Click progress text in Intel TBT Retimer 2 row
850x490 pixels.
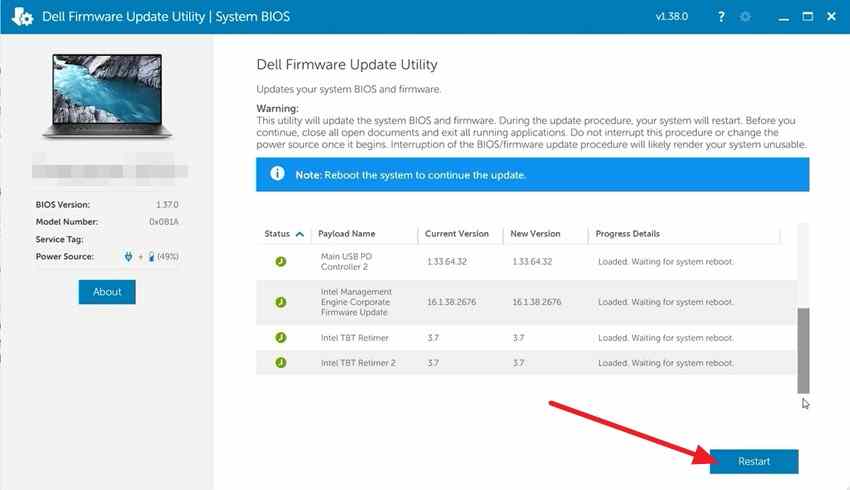tap(665, 363)
